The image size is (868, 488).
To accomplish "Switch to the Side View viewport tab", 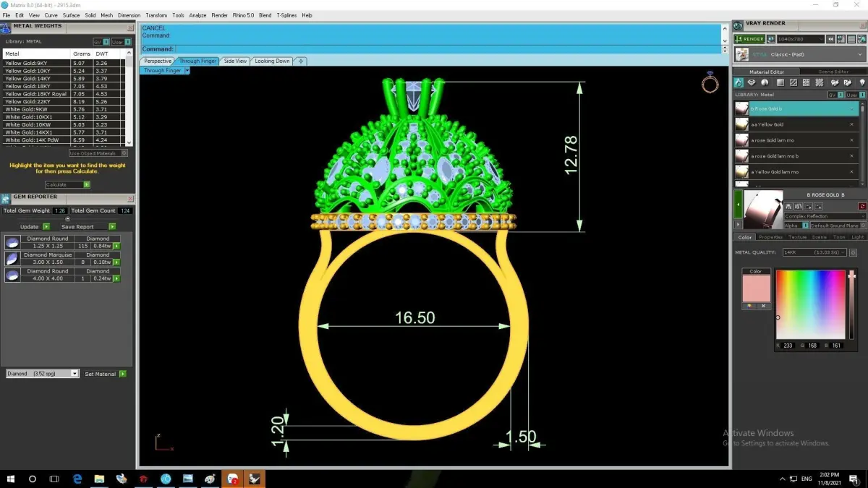I will pos(235,61).
